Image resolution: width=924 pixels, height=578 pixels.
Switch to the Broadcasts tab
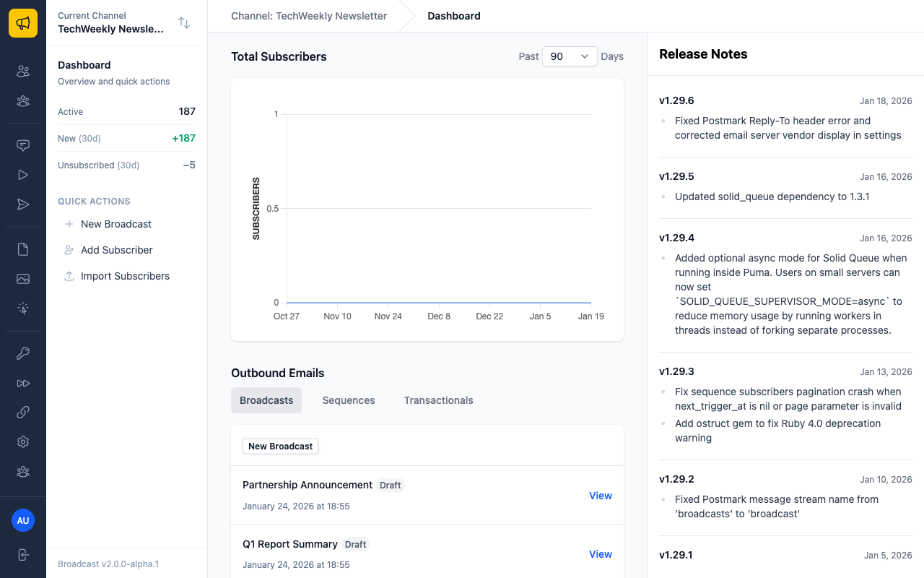pyautogui.click(x=266, y=400)
